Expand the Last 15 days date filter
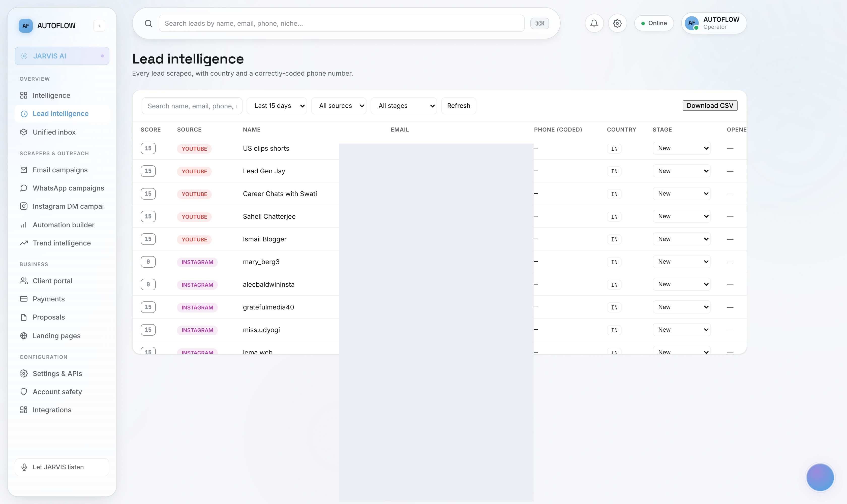The height and width of the screenshot is (504, 847). [x=277, y=106]
